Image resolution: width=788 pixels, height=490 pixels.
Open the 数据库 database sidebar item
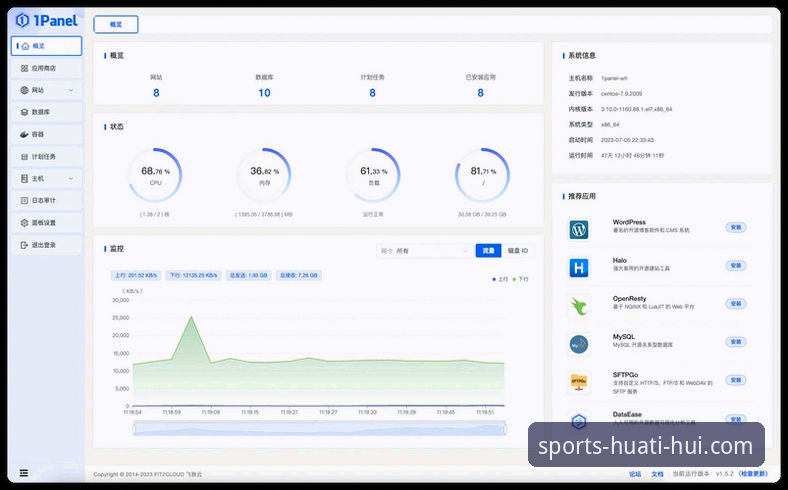pyautogui.click(x=45, y=112)
